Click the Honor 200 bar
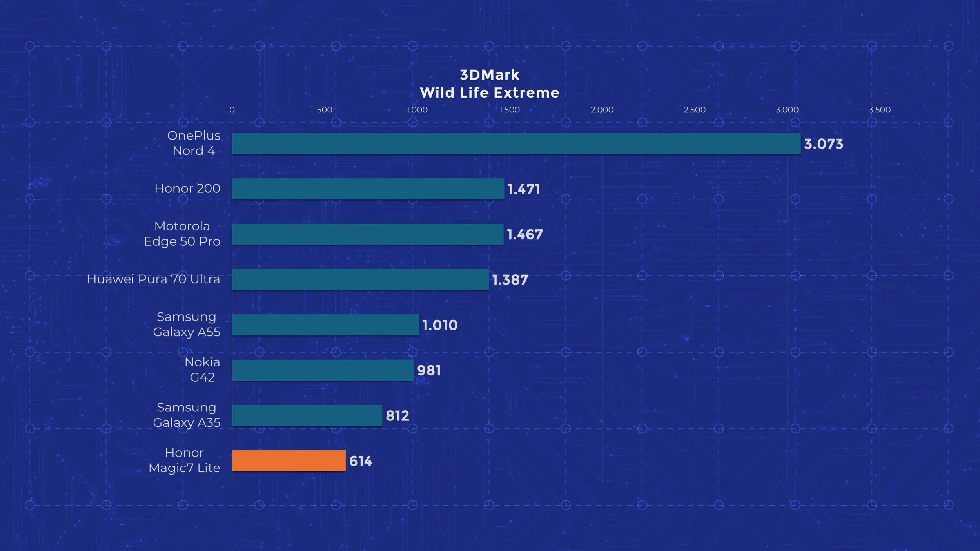 [x=368, y=189]
